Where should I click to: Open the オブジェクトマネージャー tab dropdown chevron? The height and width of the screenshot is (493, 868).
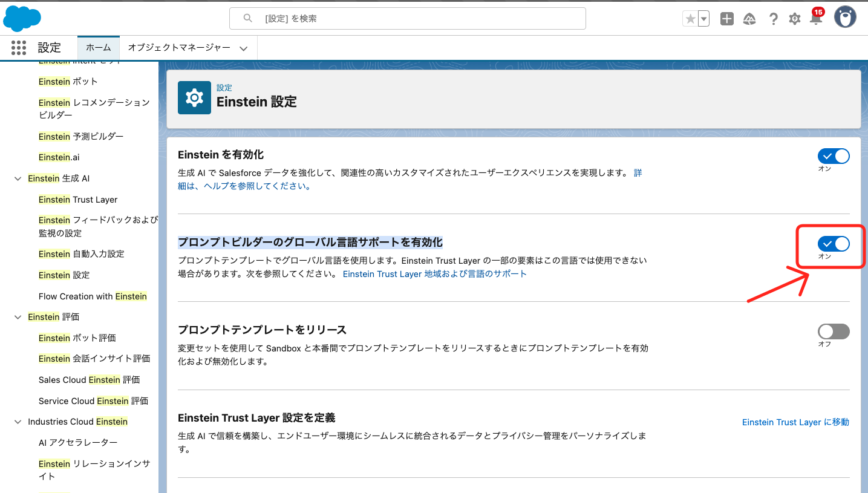tap(244, 48)
